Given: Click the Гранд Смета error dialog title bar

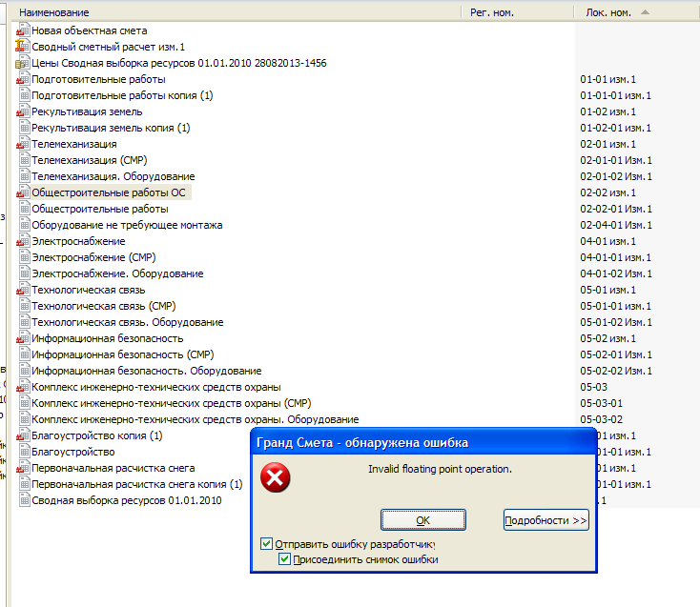Looking at the screenshot, I should click(423, 442).
